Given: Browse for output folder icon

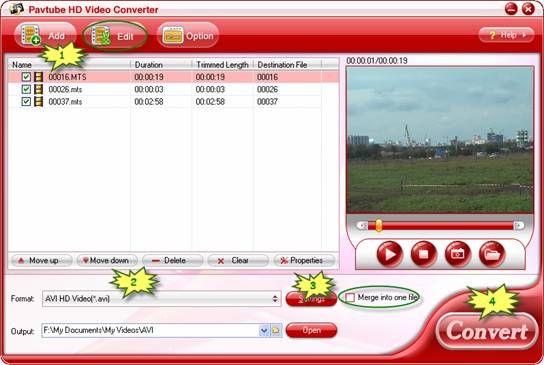Looking at the screenshot, I should [276, 331].
